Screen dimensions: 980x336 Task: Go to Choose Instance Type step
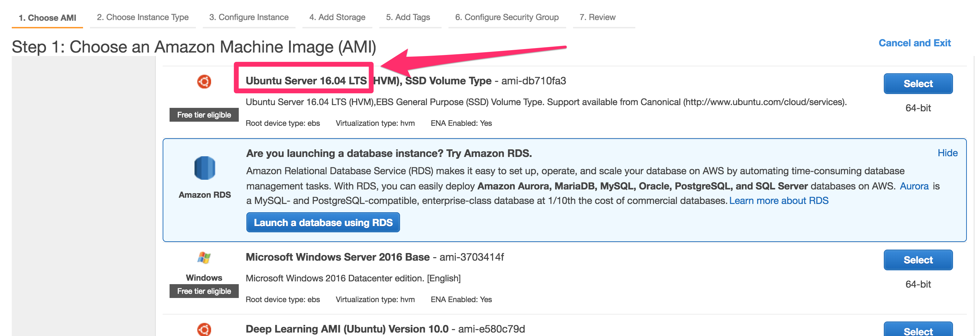(143, 17)
